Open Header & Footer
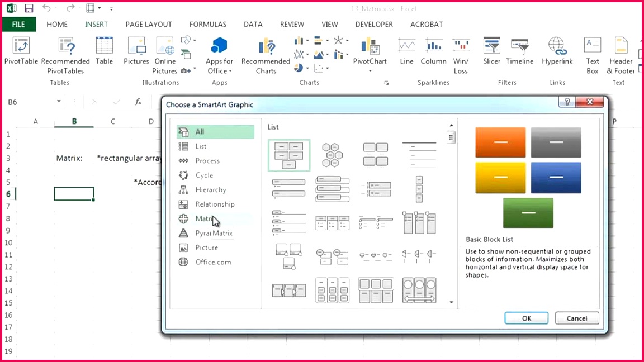The height and width of the screenshot is (362, 644). (x=621, y=56)
